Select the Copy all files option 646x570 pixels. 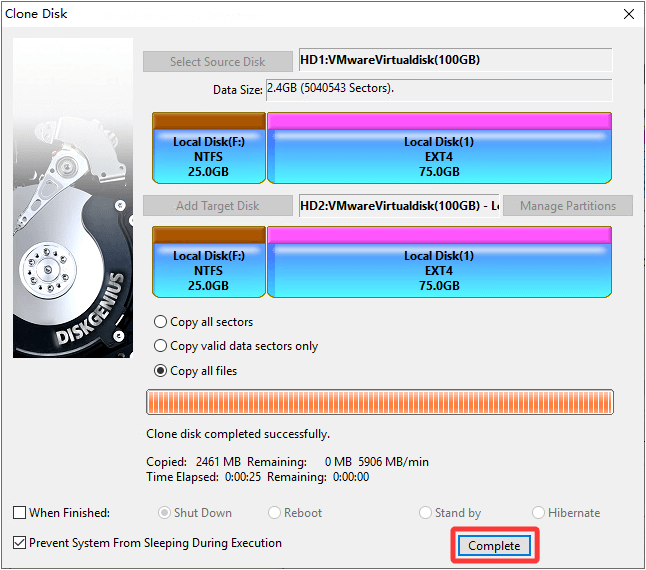(x=160, y=371)
